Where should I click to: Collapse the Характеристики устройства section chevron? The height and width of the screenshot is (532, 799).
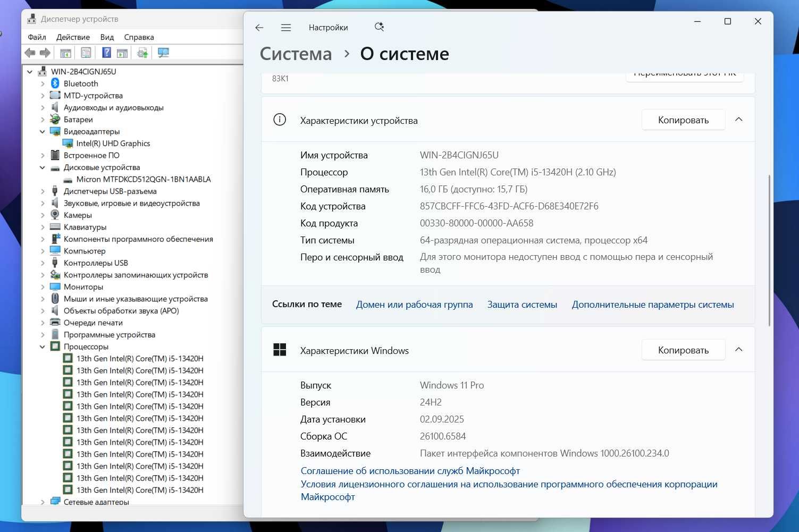click(739, 120)
